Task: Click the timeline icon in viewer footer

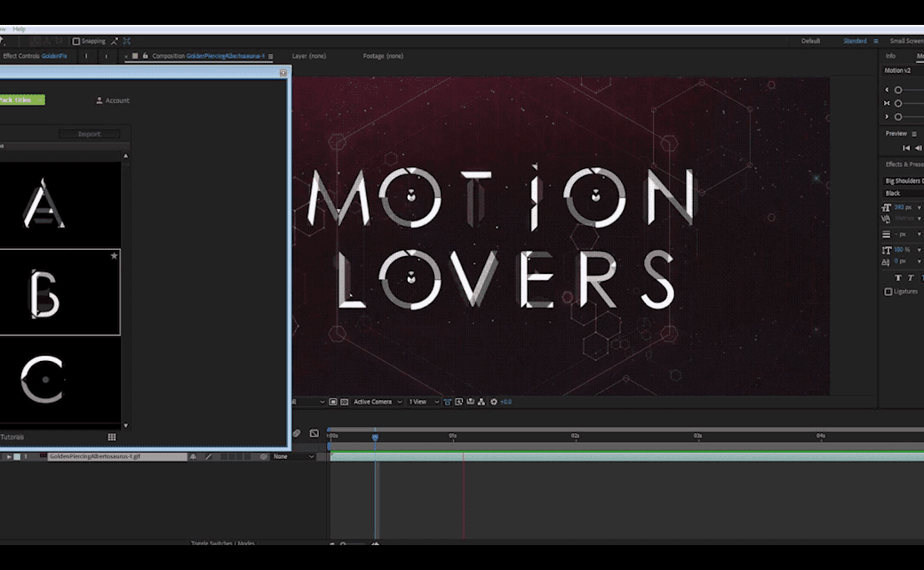Action: coord(470,402)
